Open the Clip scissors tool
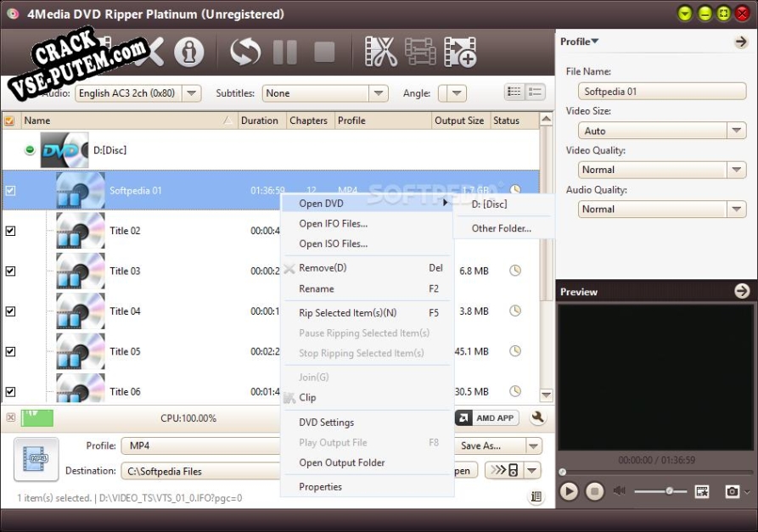 pyautogui.click(x=381, y=51)
